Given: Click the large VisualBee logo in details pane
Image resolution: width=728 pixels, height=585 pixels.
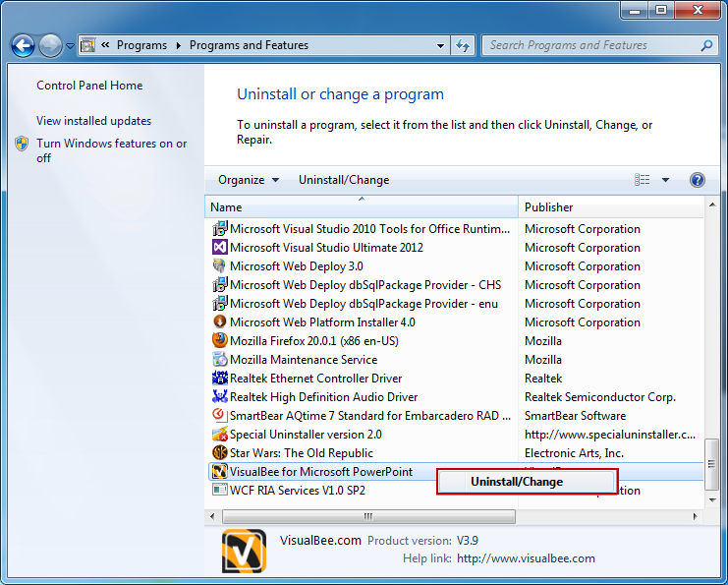Looking at the screenshot, I should [x=244, y=552].
